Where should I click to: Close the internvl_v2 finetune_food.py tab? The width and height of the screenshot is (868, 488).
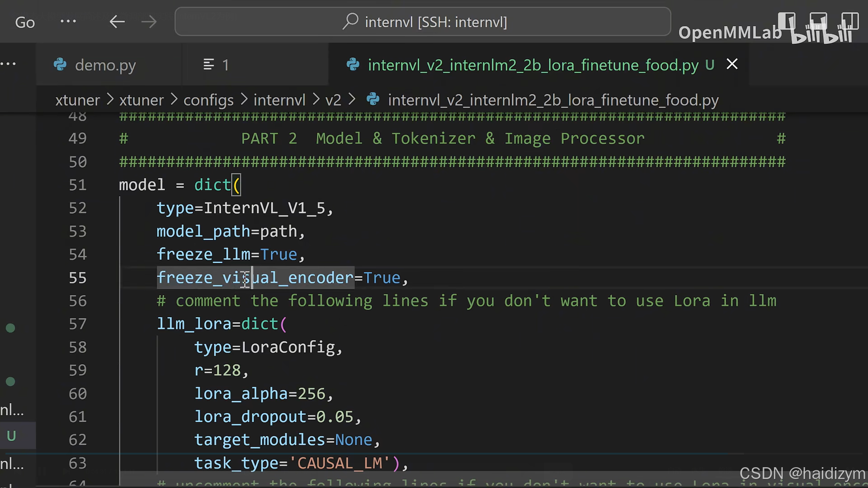[732, 64]
